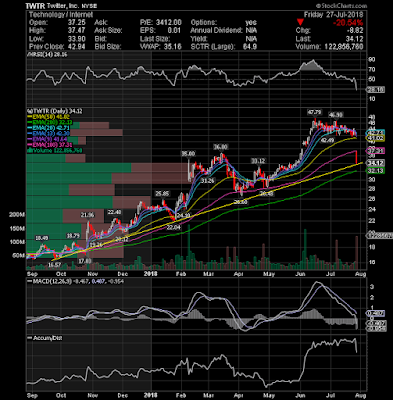Click the 2018 year label under the Accum/Dist panel
This screenshot has width=393, height=400.
point(150,395)
